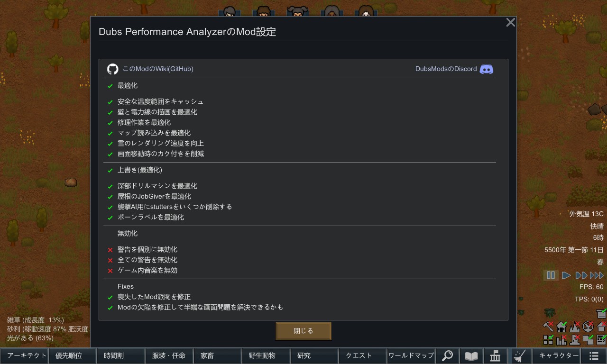607x364 pixels.
Task: Toggle 上書き(最適化) section checkbox
Action: pos(110,171)
